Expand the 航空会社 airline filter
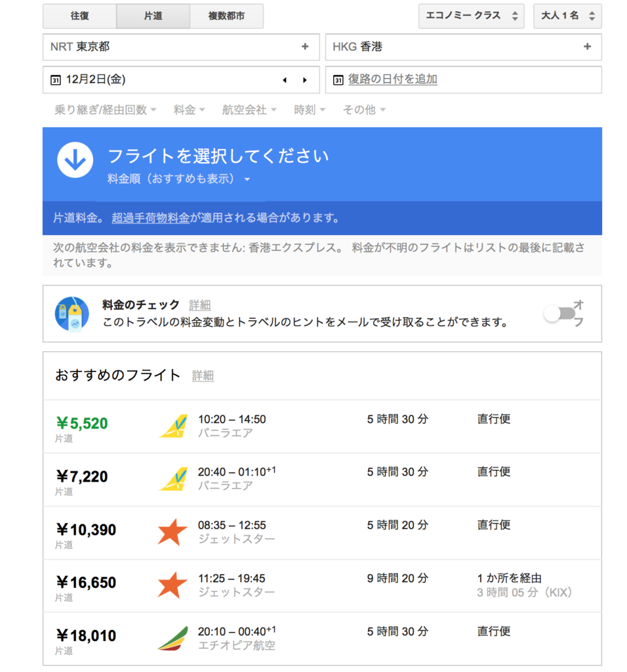The width and height of the screenshot is (627, 672). (249, 110)
